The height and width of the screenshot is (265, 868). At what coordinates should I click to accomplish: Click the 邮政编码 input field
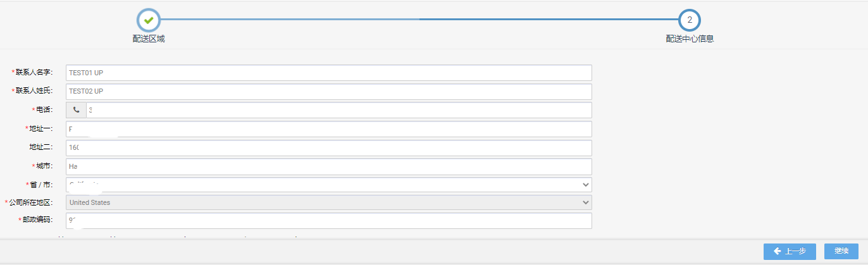click(x=329, y=221)
